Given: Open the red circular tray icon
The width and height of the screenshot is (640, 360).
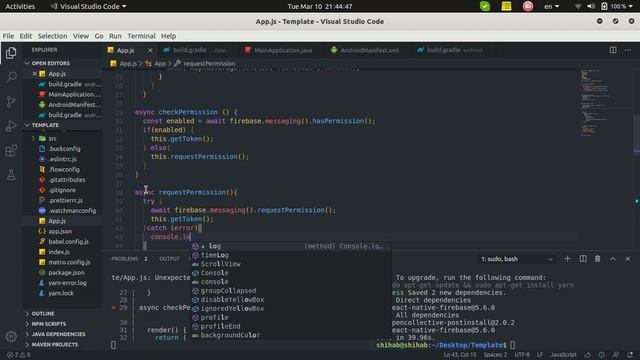Looking at the screenshot, I should point(528,6).
